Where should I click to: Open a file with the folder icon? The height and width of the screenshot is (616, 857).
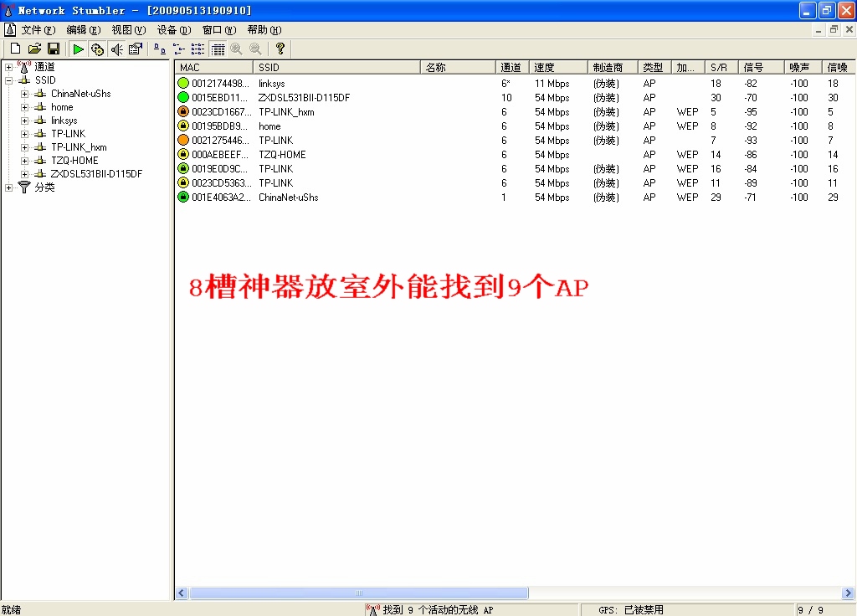pyautogui.click(x=34, y=49)
